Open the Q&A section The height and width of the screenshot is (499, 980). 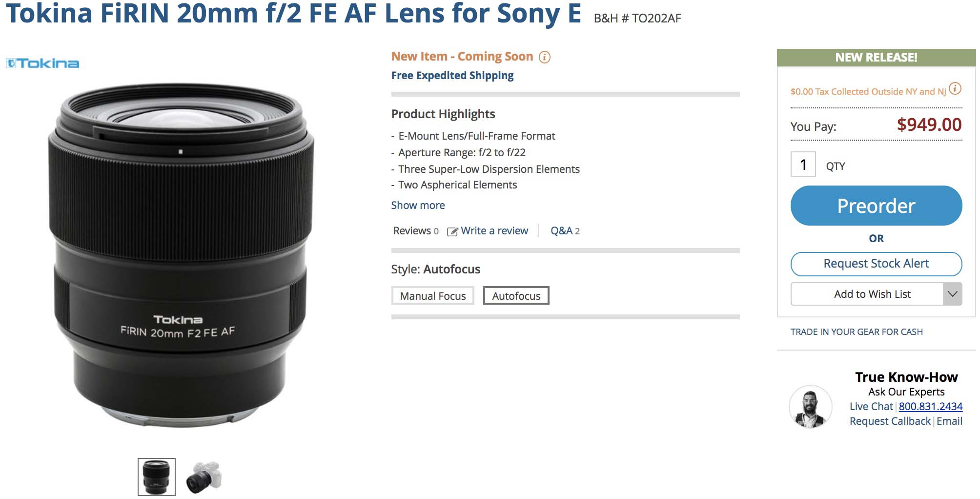(565, 231)
